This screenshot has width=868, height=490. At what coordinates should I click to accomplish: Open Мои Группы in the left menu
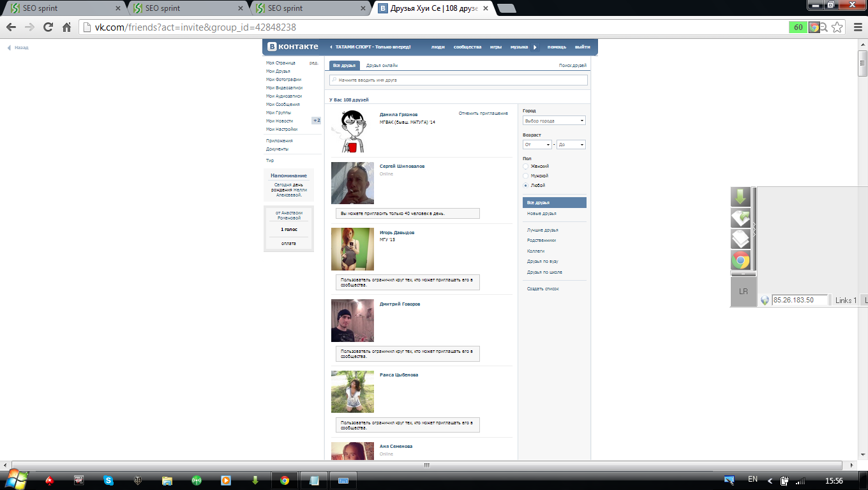279,112
